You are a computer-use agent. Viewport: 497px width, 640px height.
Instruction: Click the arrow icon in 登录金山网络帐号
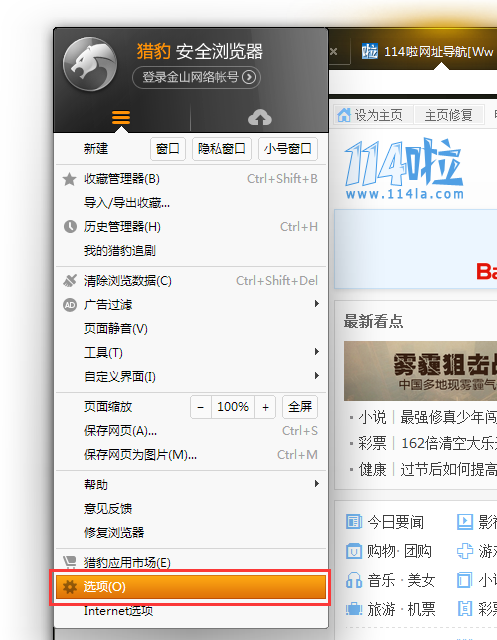tap(249, 77)
